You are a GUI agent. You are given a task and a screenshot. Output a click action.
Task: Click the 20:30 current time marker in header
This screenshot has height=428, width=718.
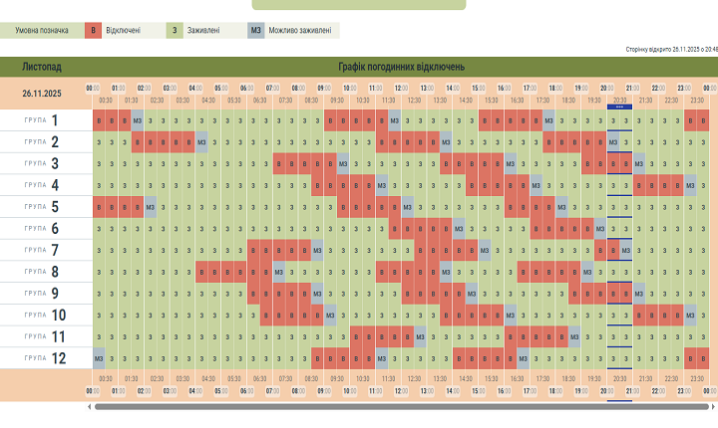pyautogui.click(x=620, y=100)
